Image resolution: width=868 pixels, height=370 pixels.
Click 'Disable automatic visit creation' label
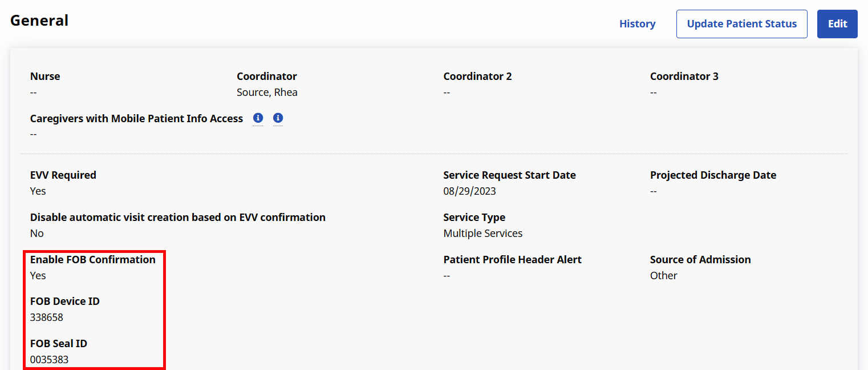[x=178, y=217]
